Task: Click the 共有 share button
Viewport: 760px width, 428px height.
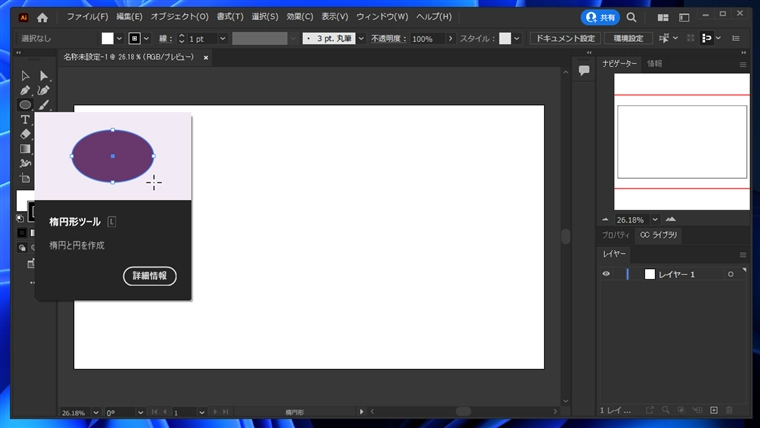Action: pyautogui.click(x=600, y=17)
